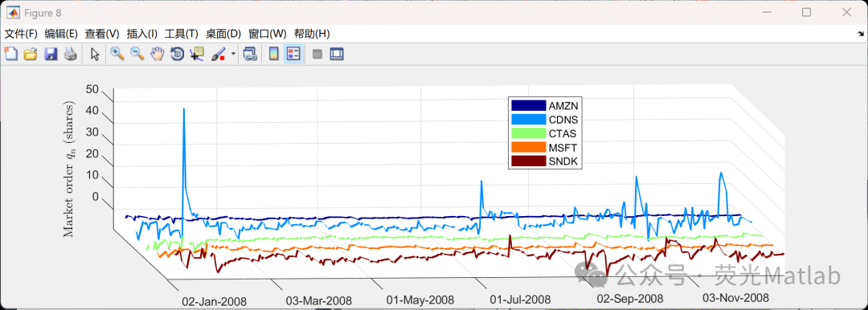Click the Market order y-axis label
The image size is (868, 310).
69,169
